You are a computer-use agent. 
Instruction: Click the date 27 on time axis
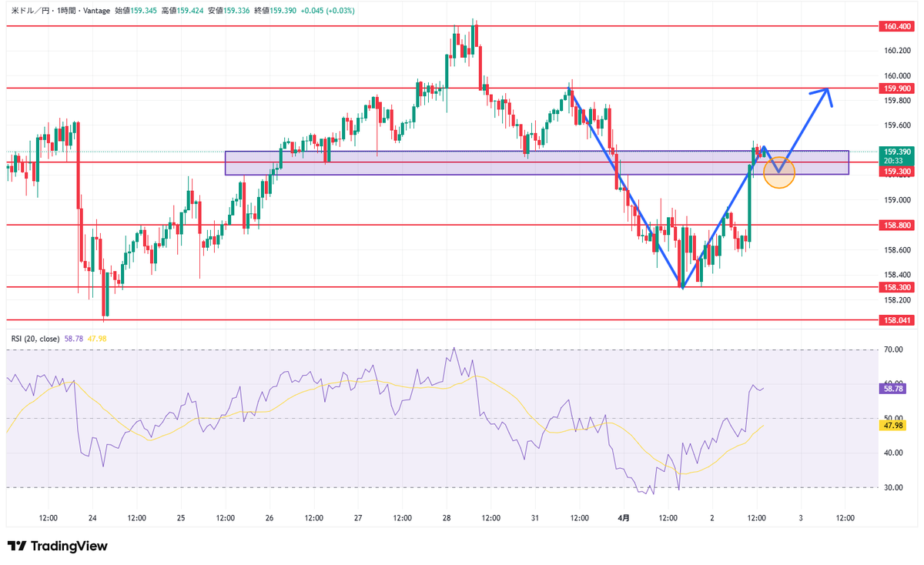[358, 518]
